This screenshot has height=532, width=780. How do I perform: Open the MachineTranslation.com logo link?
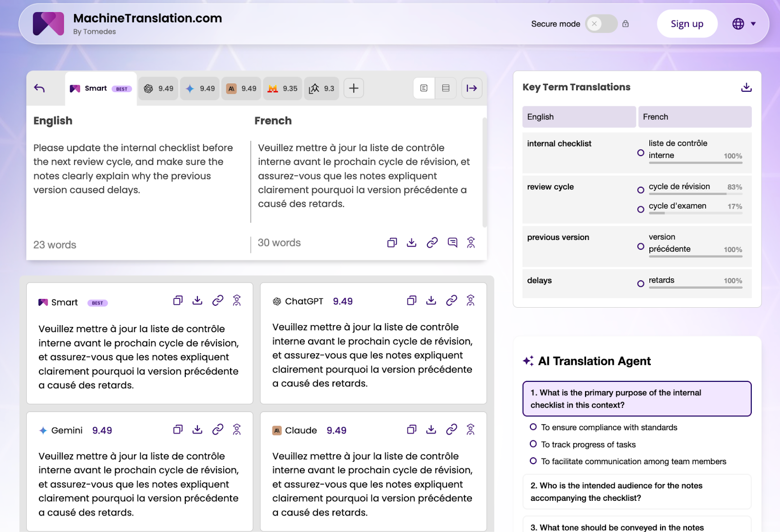pos(48,23)
